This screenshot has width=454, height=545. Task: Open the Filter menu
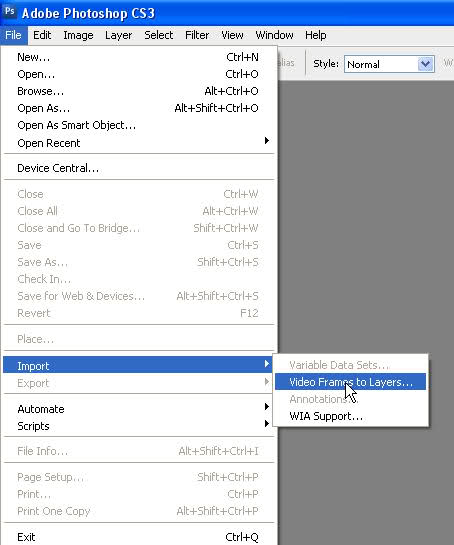(x=197, y=35)
